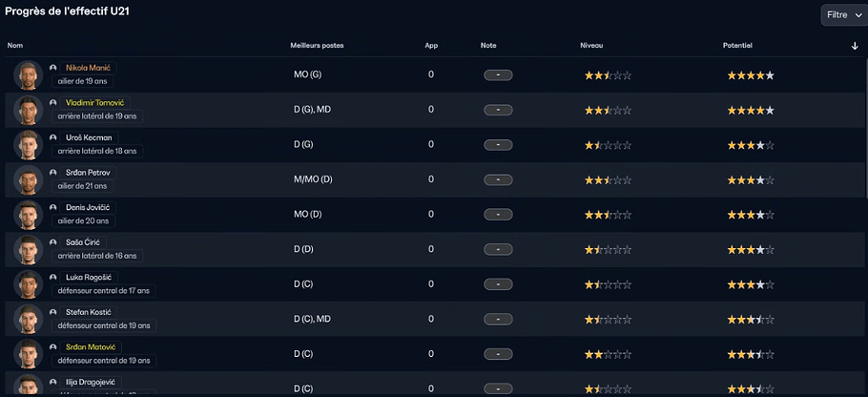Viewport: 868px width, 397px height.
Task: Click the 'défenseur central de 17 ans' tag
Action: click(x=104, y=290)
